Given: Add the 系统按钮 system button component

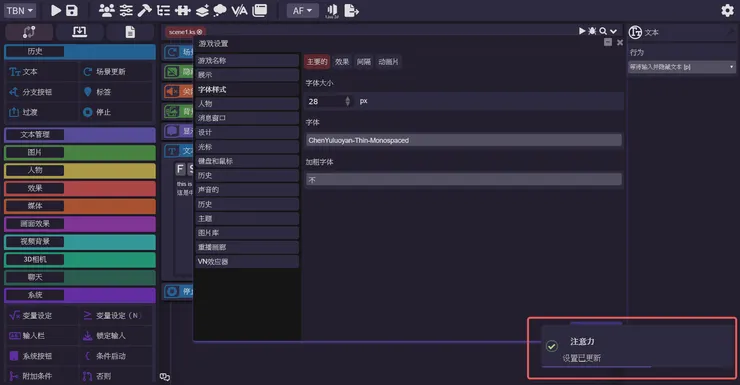Looking at the screenshot, I should (42, 356).
